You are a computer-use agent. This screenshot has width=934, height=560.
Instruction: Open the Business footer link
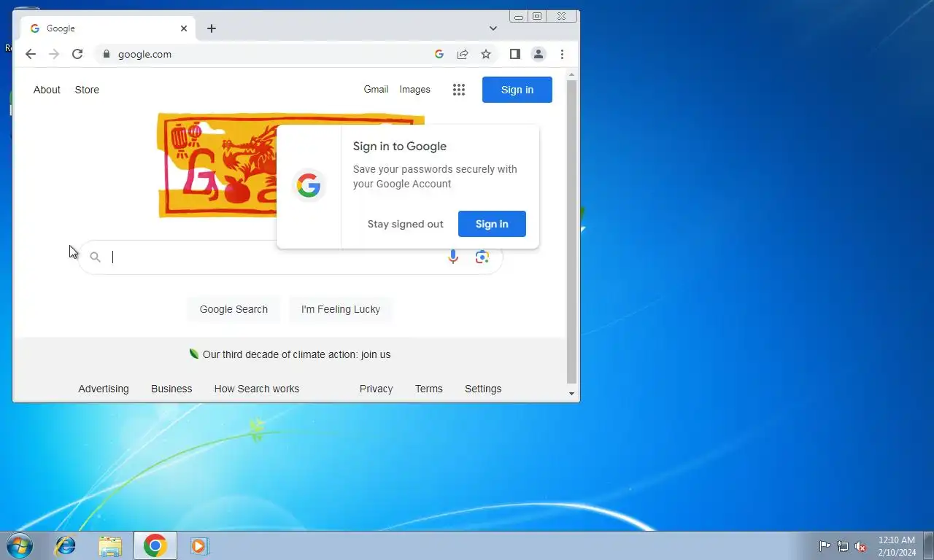(x=171, y=389)
